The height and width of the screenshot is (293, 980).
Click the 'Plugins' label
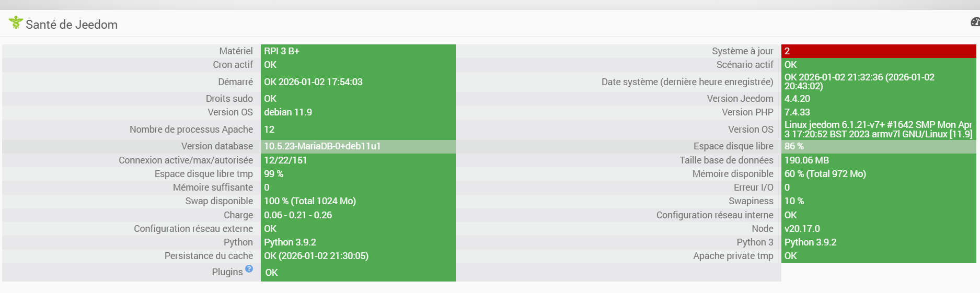click(x=227, y=272)
